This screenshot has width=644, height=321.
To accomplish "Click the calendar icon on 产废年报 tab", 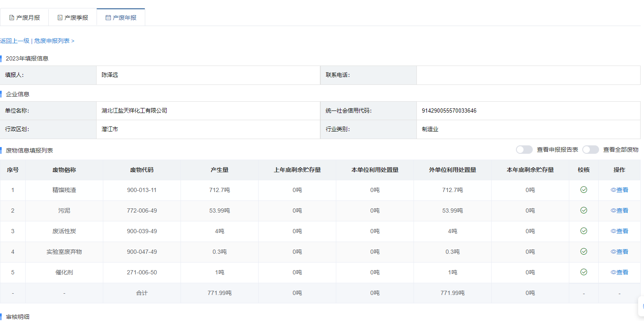I will pyautogui.click(x=108, y=18).
